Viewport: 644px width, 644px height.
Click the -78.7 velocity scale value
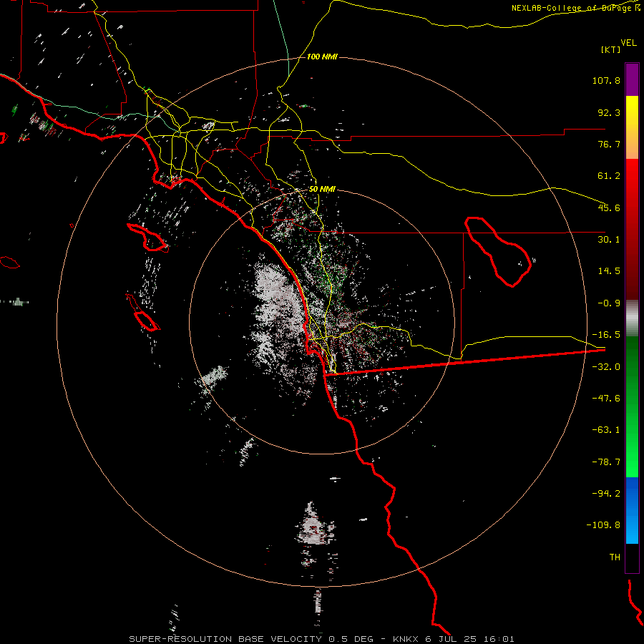click(606, 462)
